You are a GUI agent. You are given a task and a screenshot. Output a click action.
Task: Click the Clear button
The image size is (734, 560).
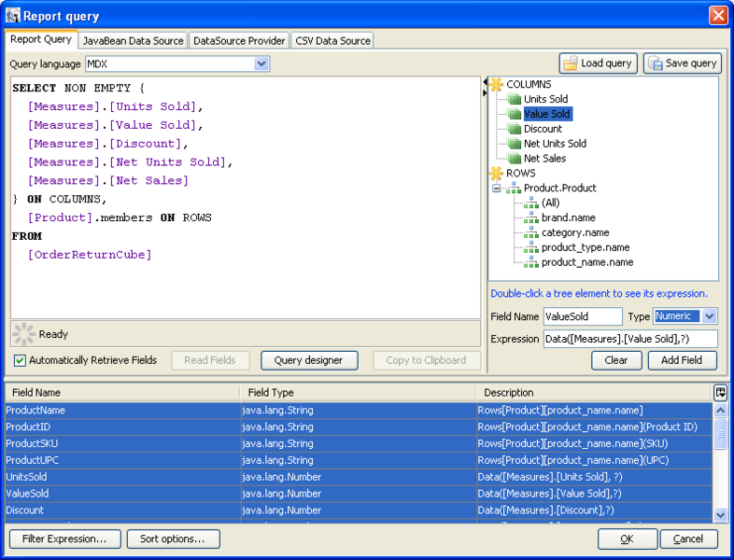point(616,360)
